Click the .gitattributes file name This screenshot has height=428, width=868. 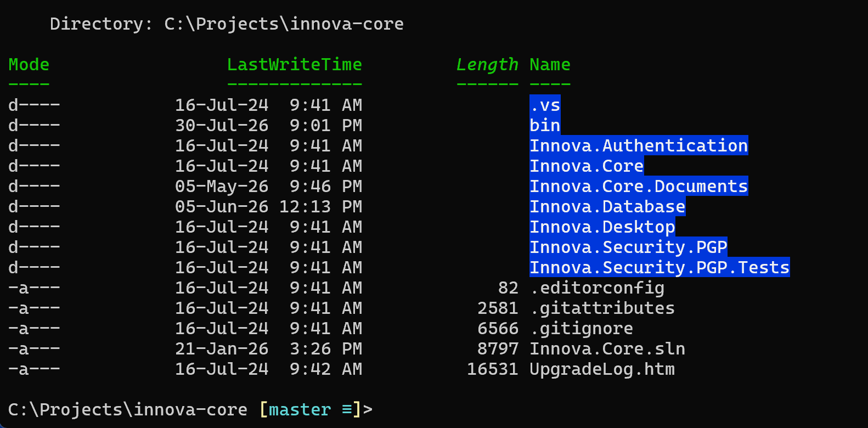pyautogui.click(x=602, y=308)
